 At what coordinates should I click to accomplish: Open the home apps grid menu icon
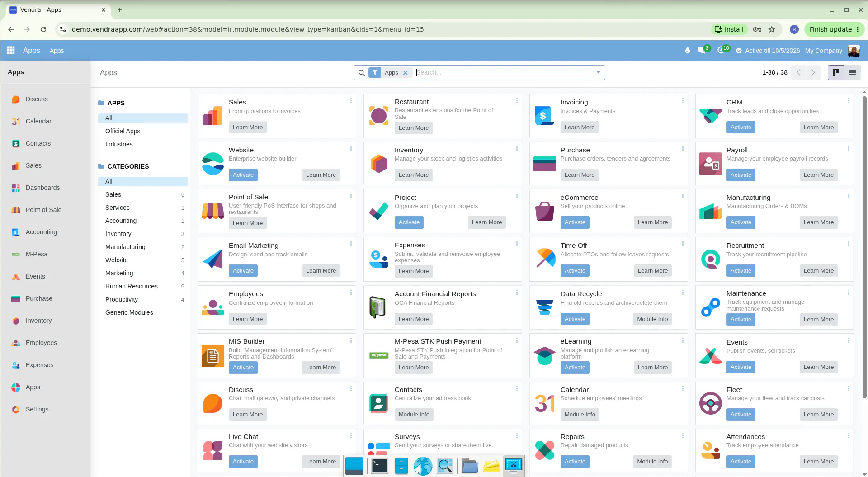[x=11, y=50]
